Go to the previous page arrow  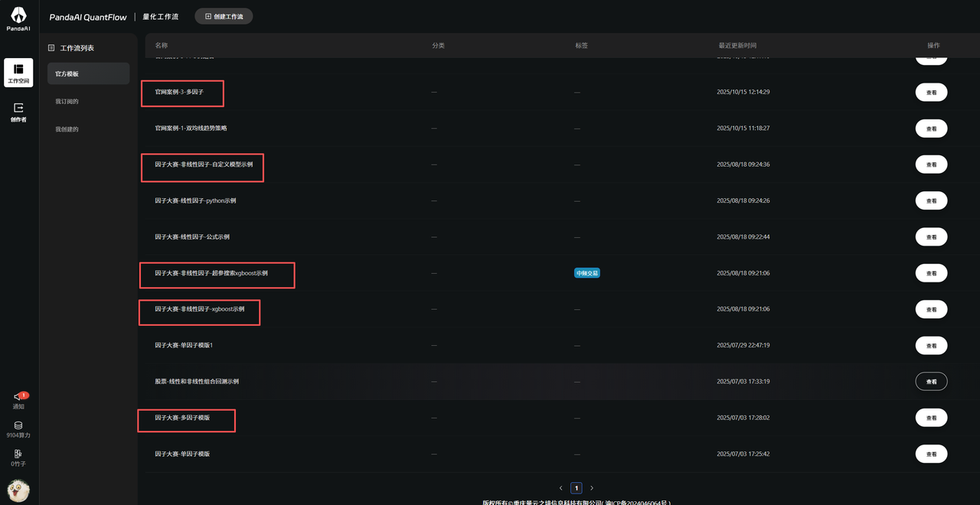tap(560, 488)
